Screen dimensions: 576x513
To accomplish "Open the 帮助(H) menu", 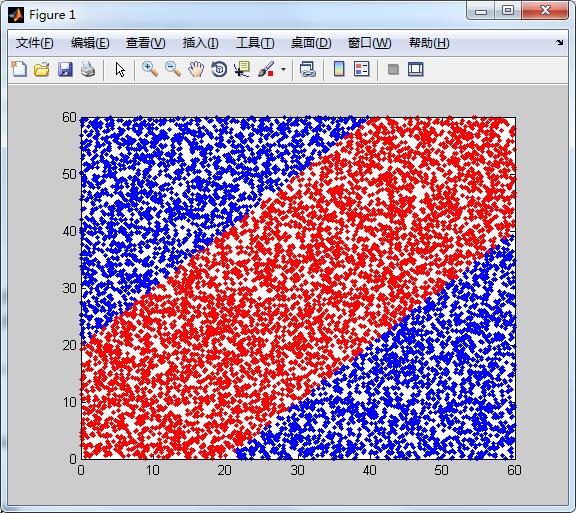I will 429,43.
